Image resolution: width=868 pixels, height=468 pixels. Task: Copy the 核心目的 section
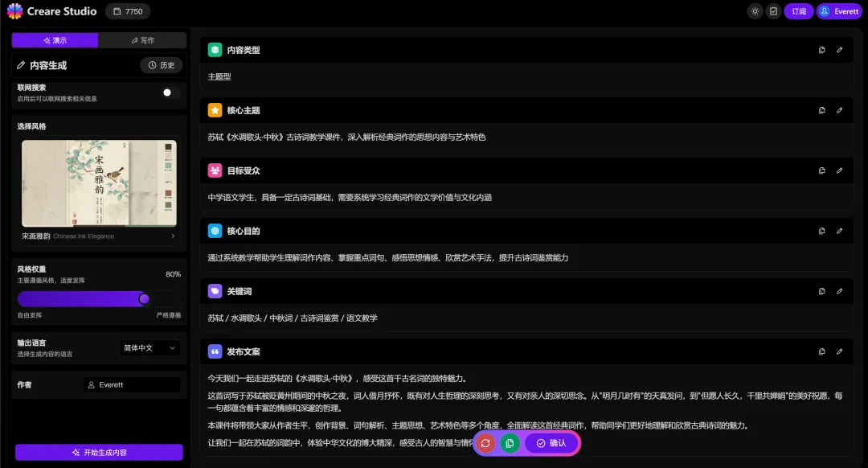822,231
